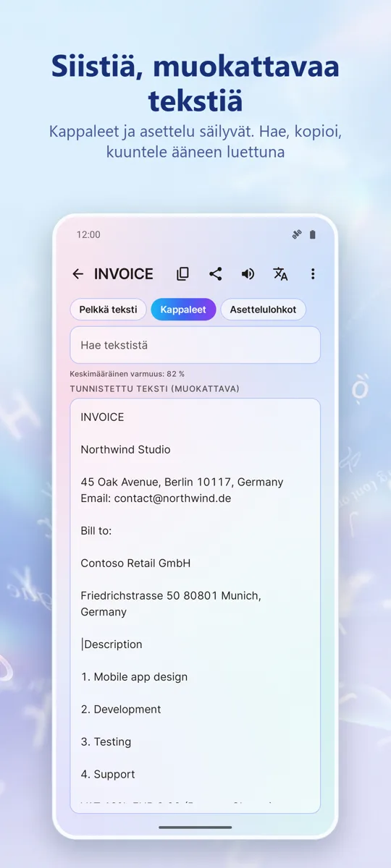
Task: Open the three-dot overflow menu
Action: (313, 273)
